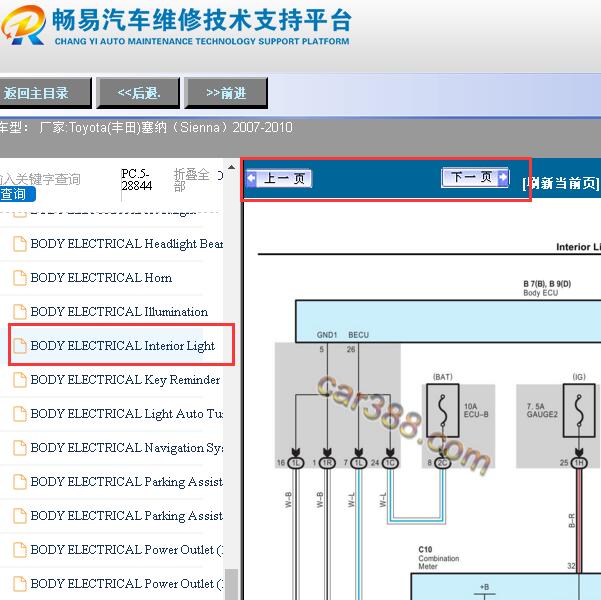Go back with <<后退 button
This screenshot has height=600, width=601.
tap(138, 93)
